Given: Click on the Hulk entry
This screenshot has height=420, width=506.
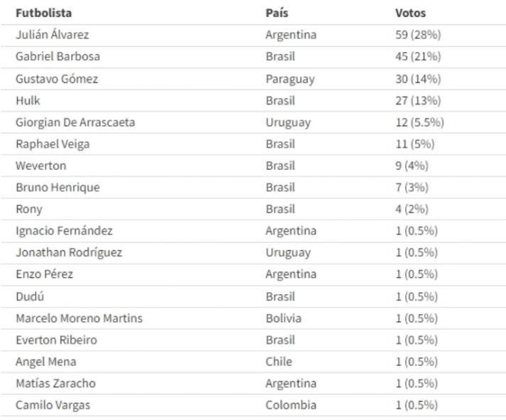Looking at the screenshot, I should coord(28,100).
